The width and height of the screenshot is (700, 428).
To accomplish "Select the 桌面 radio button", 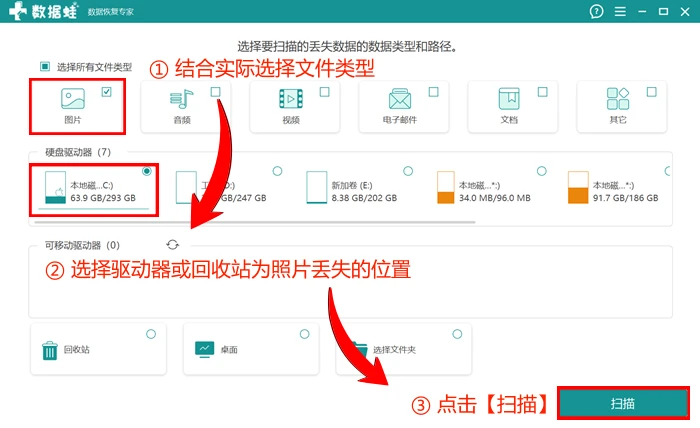I will coord(304,334).
